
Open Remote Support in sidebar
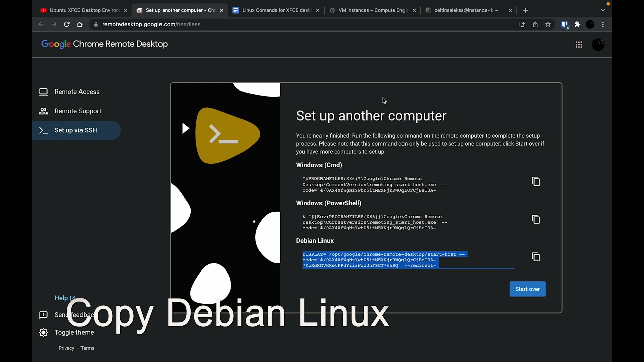76,111
